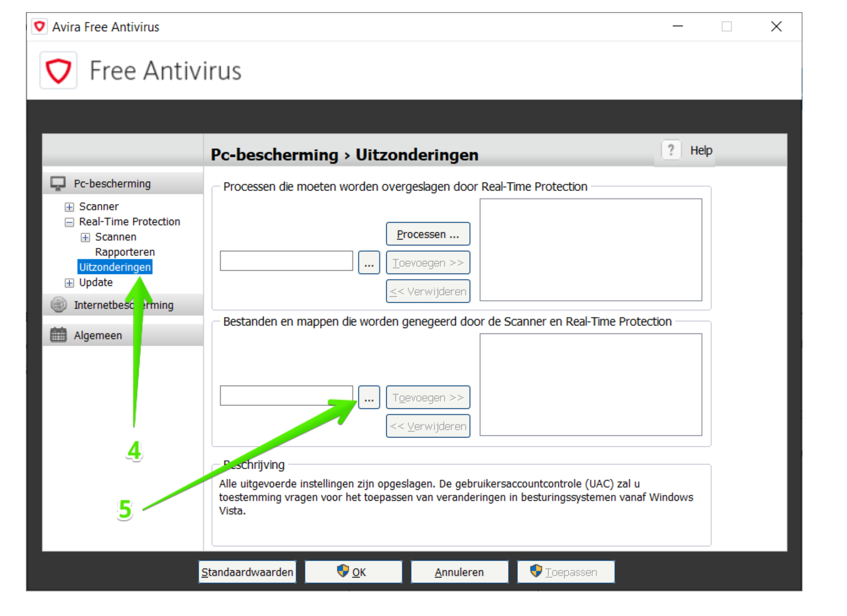Click the excluded files and folders list box

pyautogui.click(x=591, y=384)
